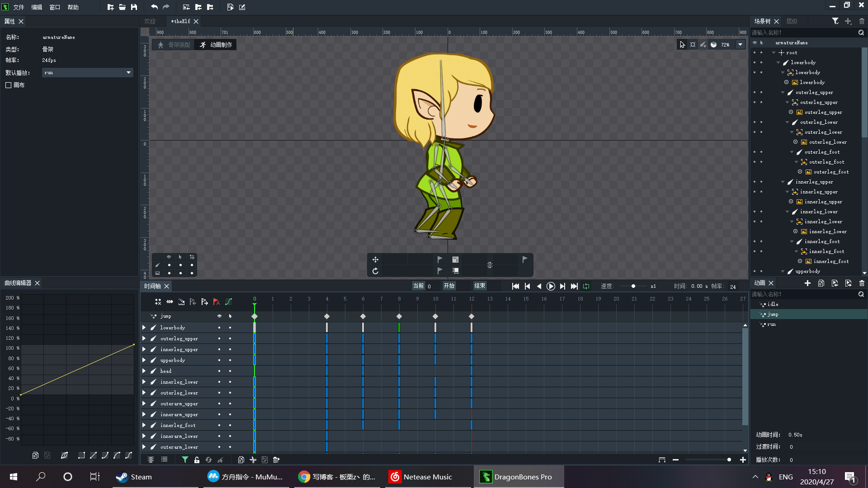This screenshot has height=488, width=868.
Task: Jump to first frame button
Action: (x=515, y=286)
